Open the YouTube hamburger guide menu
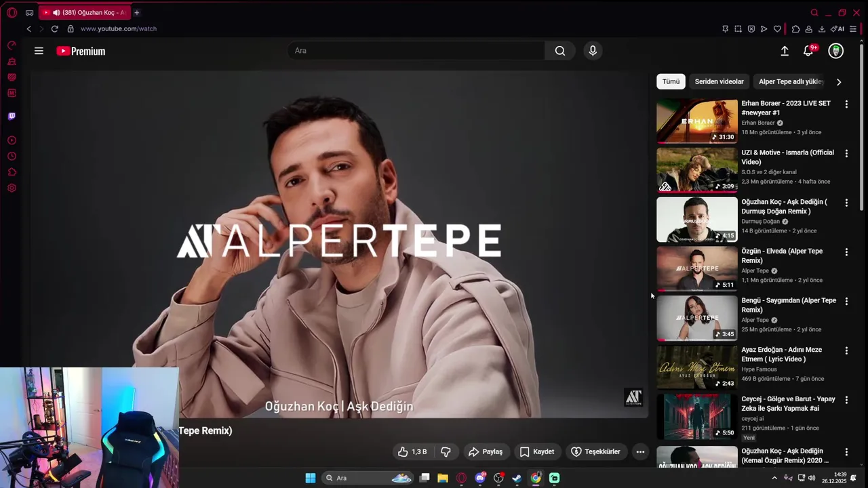The width and height of the screenshot is (868, 488). click(39, 51)
